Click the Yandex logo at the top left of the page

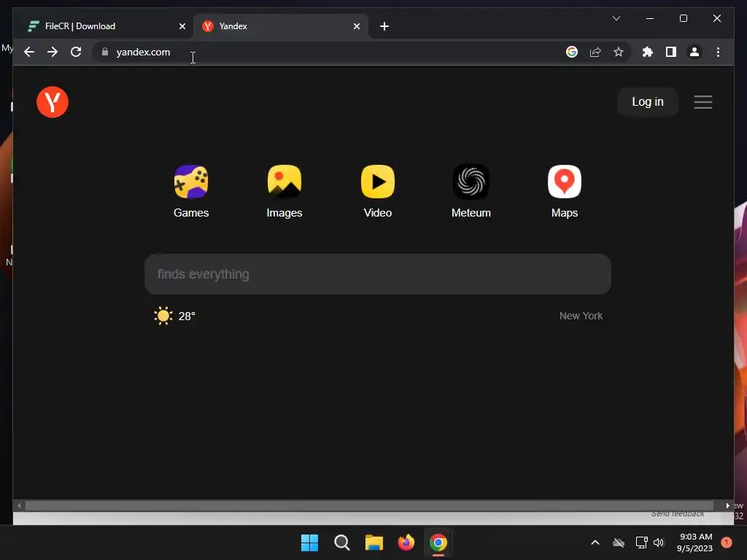[x=53, y=102]
